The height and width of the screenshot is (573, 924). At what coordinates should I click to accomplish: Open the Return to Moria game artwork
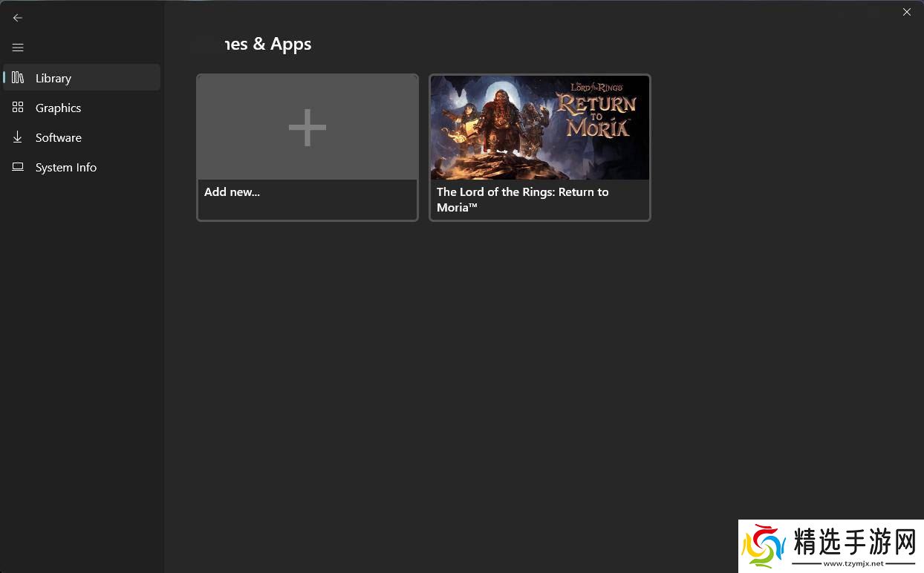[539, 128]
